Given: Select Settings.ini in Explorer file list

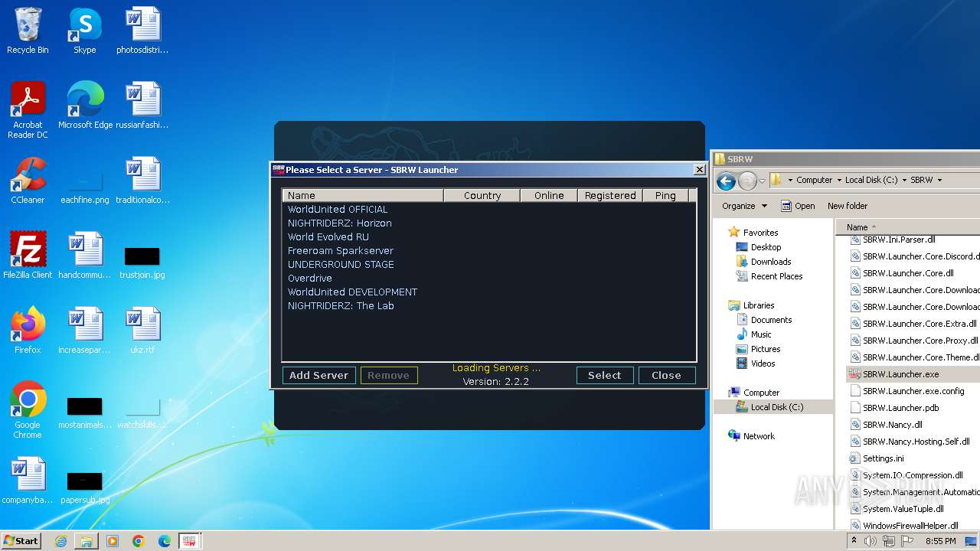Looking at the screenshot, I should (877, 458).
